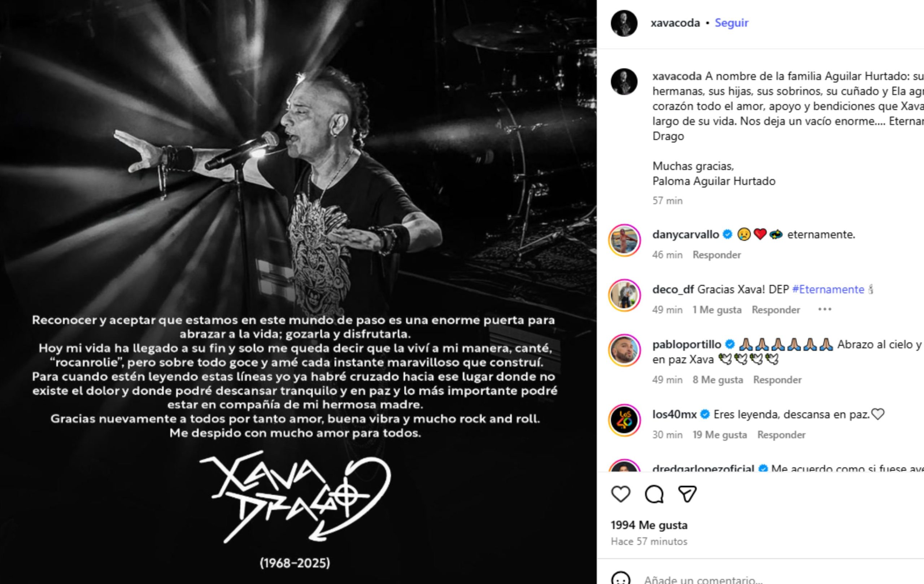924x584 pixels.
Task: Reply to danycarvallo's comment
Action: pyautogui.click(x=716, y=255)
